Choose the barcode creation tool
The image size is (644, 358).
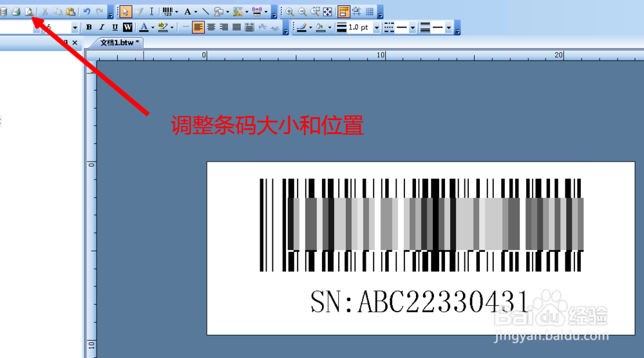[167, 12]
